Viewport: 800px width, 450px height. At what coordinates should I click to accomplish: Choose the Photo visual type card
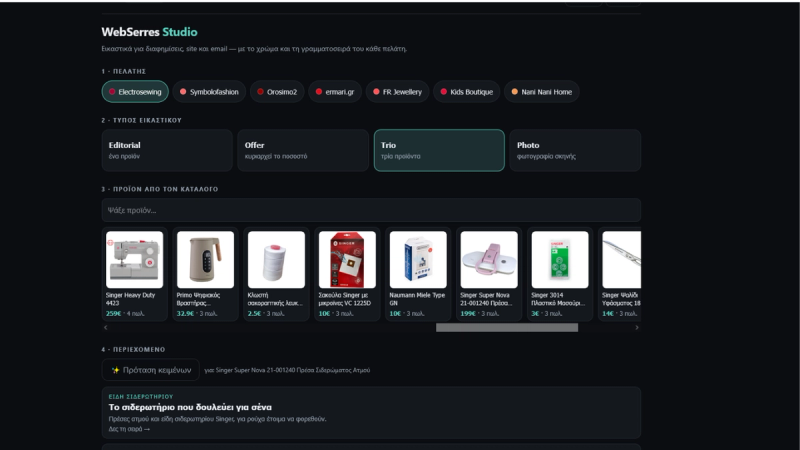[x=575, y=151]
